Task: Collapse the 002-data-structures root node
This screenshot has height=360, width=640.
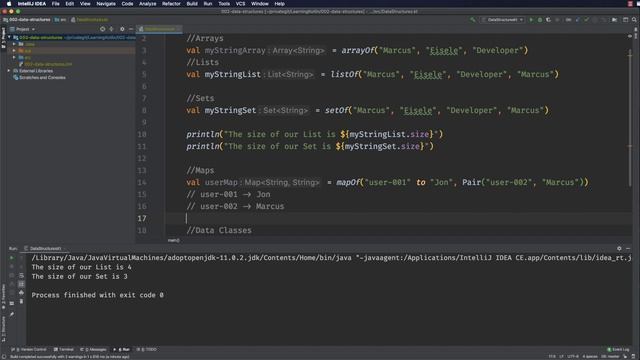Action: click(9, 38)
